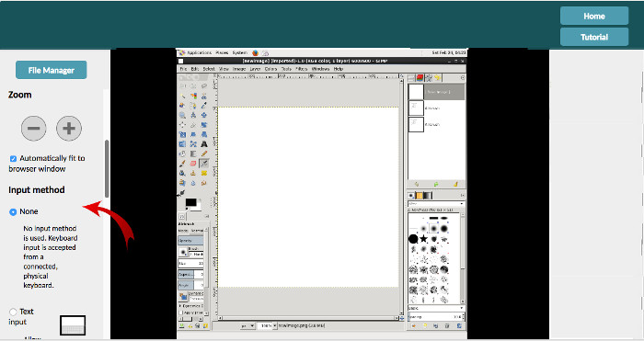The height and width of the screenshot is (341, 644).
Task: Open the Applications menu in top panel
Action: tap(199, 52)
